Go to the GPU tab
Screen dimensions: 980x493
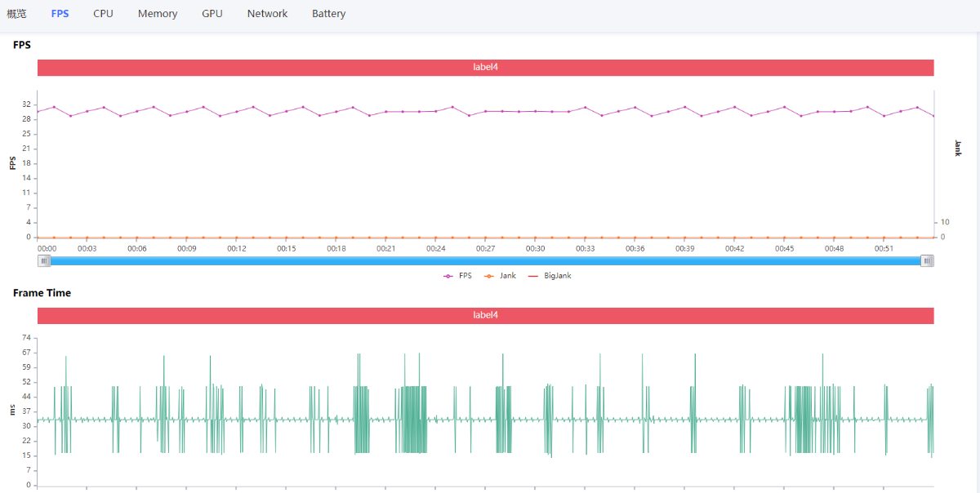[x=212, y=14]
